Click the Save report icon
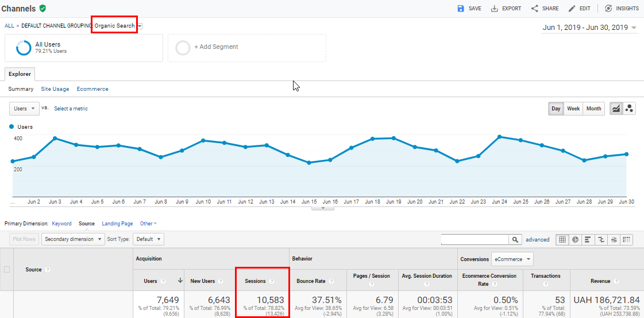This screenshot has width=644, height=318. tap(461, 9)
